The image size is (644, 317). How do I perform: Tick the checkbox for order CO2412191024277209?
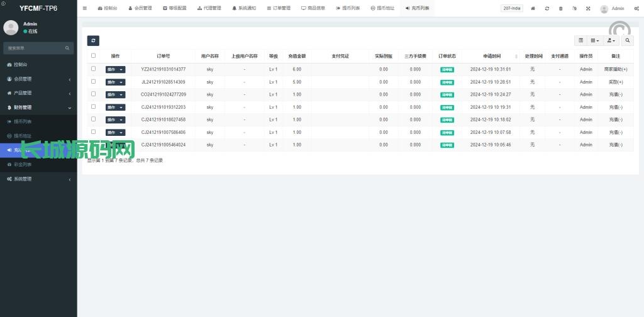[94, 94]
